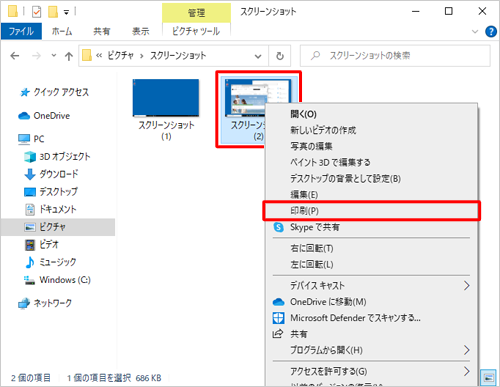The height and width of the screenshot is (387, 500).
Task: Refresh the folder view
Action: click(x=280, y=56)
